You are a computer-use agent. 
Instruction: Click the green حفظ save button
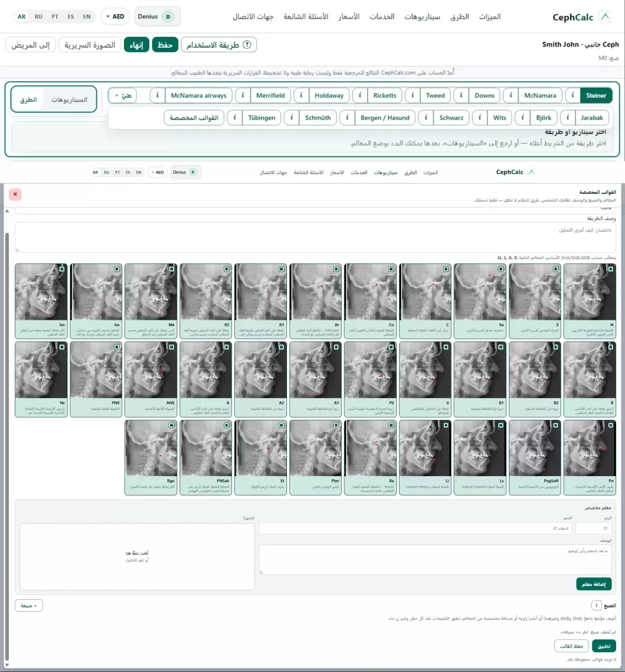coord(165,45)
